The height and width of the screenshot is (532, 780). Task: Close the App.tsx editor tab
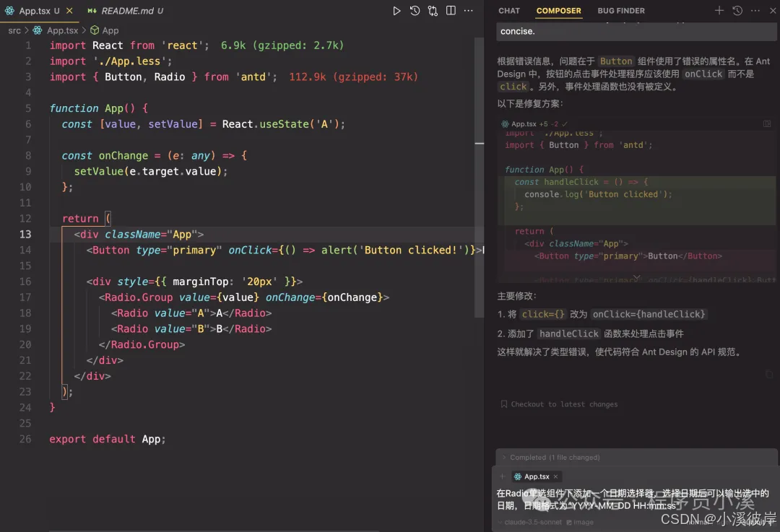click(x=69, y=10)
